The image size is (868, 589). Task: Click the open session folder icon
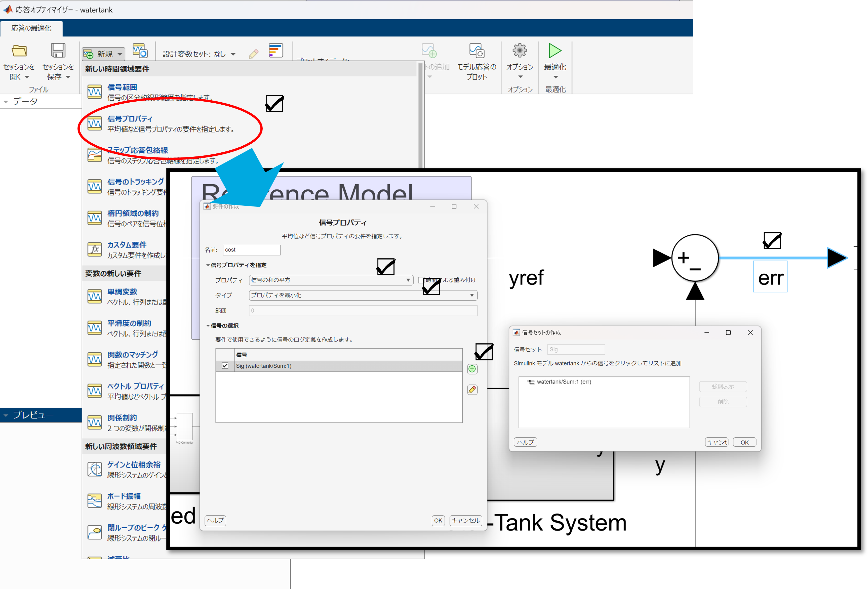(19, 51)
